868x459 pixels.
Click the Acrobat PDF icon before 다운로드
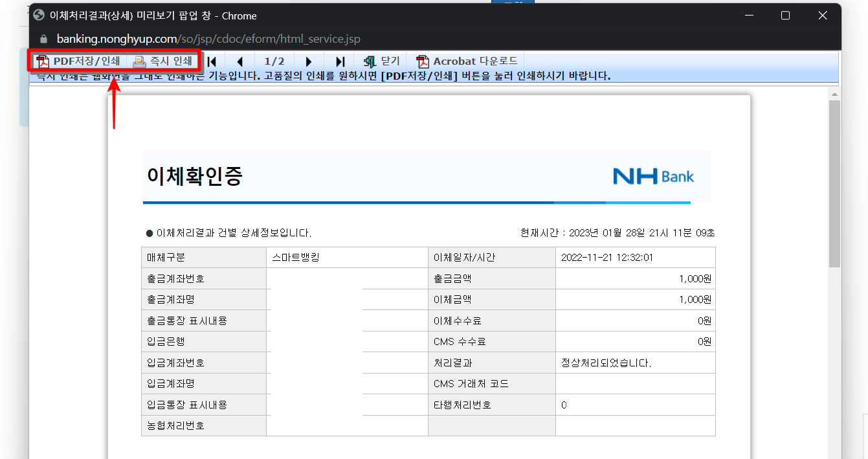tap(423, 61)
